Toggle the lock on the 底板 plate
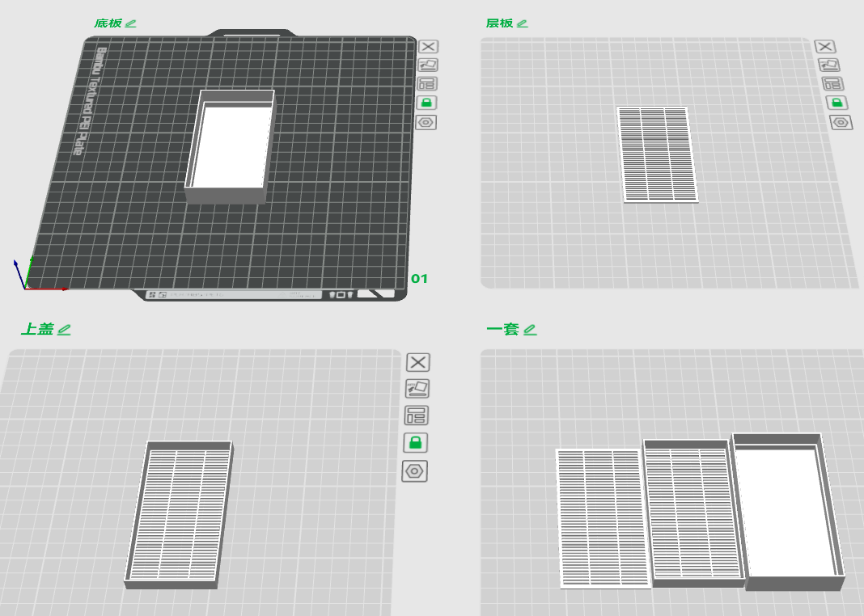 pos(426,103)
